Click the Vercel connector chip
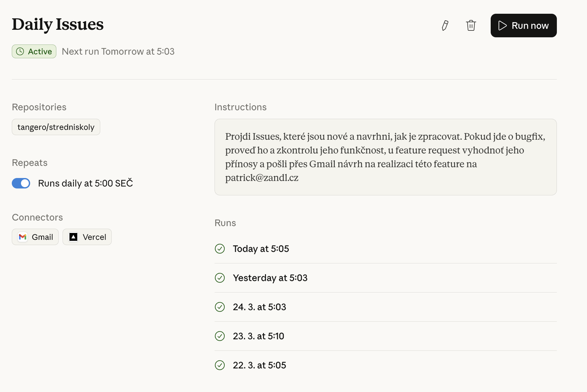The image size is (587, 392). 87,237
